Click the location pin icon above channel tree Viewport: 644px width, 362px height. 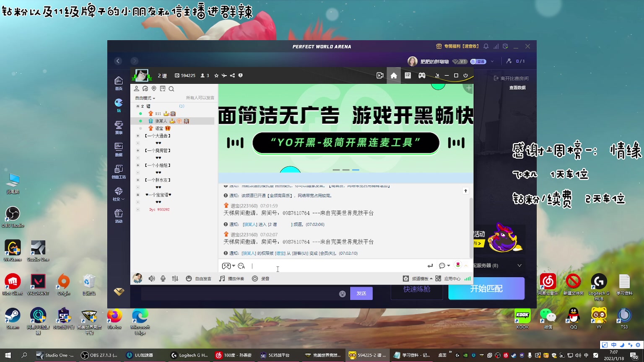[154, 89]
